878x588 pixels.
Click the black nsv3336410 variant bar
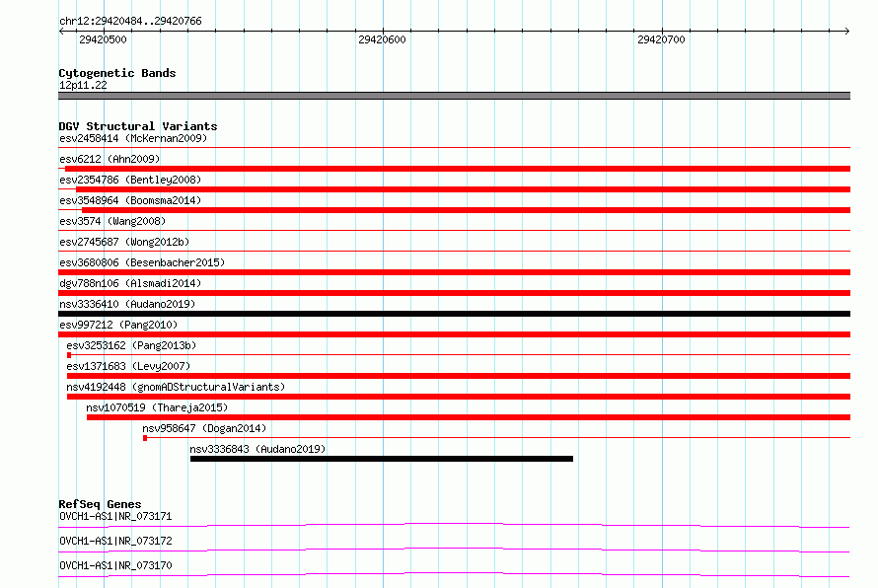click(454, 314)
